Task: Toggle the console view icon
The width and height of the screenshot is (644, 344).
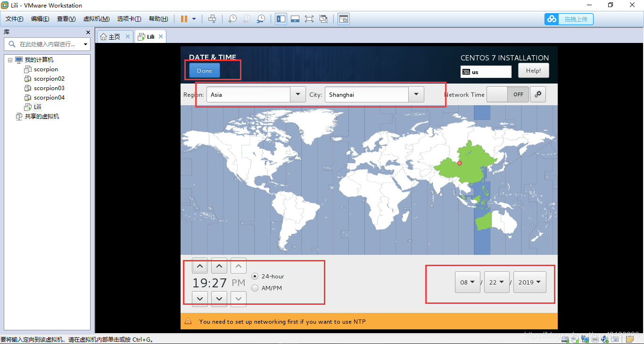Action: (x=344, y=19)
